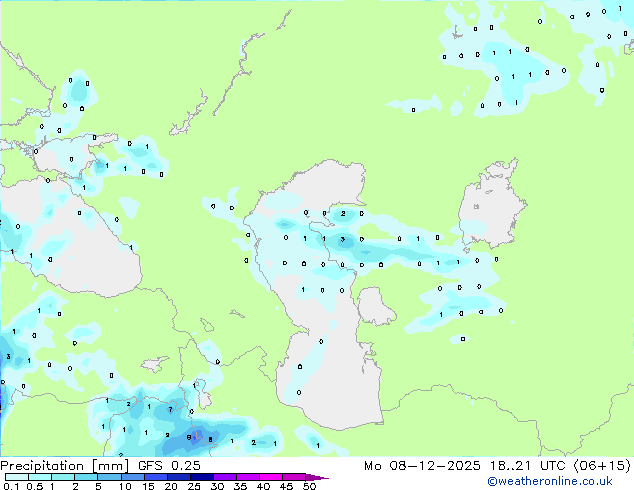Click the '2' value north of the Caspian
Image resolution: width=634 pixels, height=490 pixels.
(343, 213)
